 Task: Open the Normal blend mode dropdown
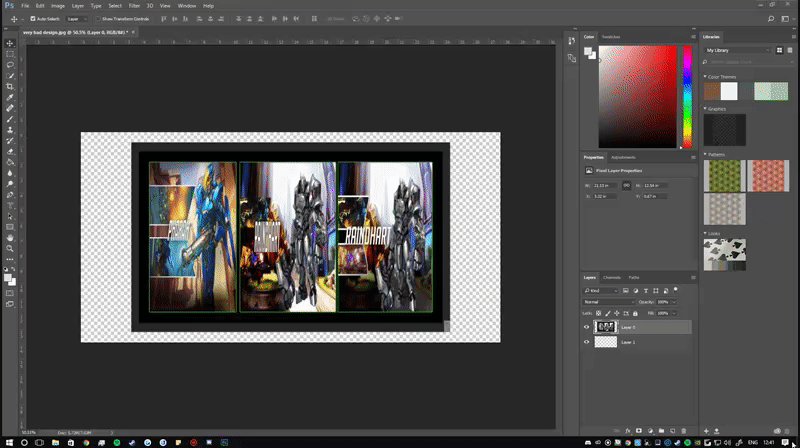(x=609, y=301)
